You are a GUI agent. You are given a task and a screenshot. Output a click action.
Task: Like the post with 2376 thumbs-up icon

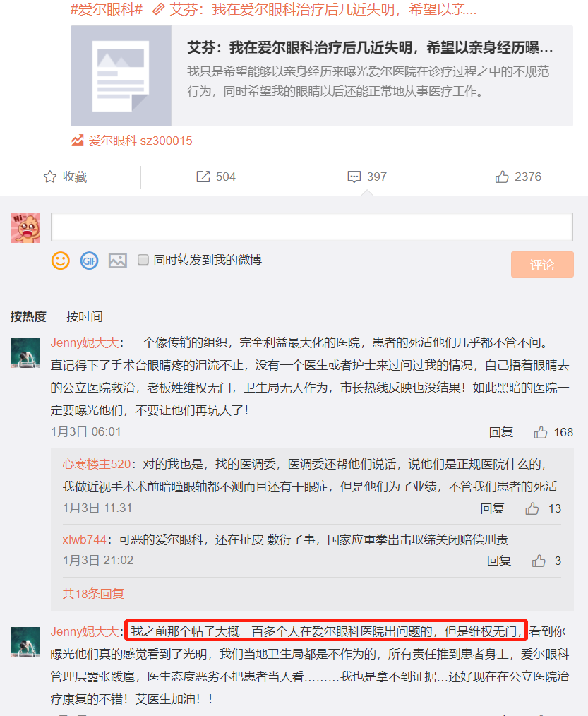click(x=502, y=177)
